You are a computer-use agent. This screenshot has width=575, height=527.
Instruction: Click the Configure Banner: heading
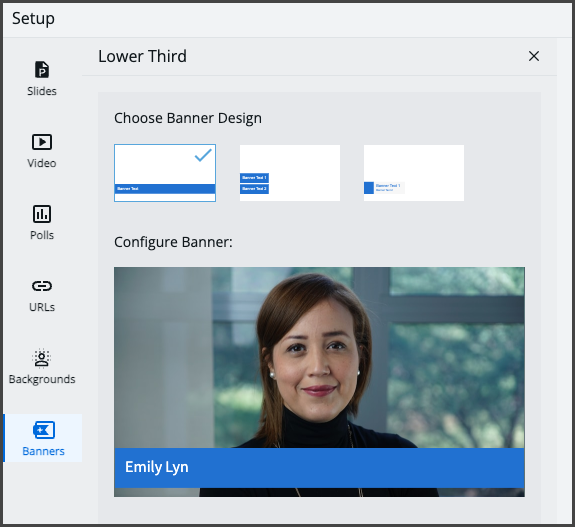coord(173,242)
